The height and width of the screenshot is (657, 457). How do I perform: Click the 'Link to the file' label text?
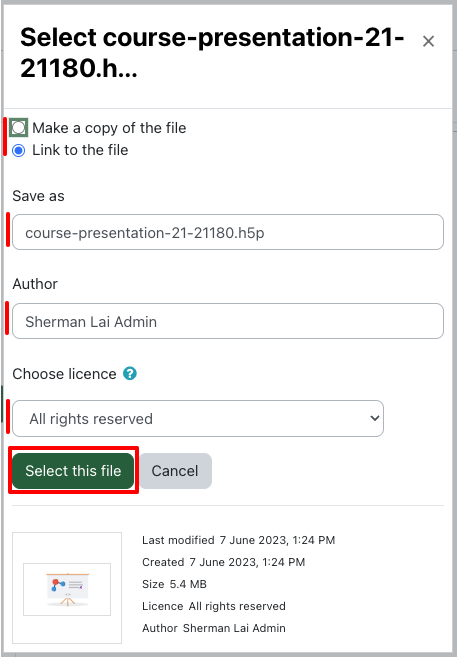coord(80,150)
